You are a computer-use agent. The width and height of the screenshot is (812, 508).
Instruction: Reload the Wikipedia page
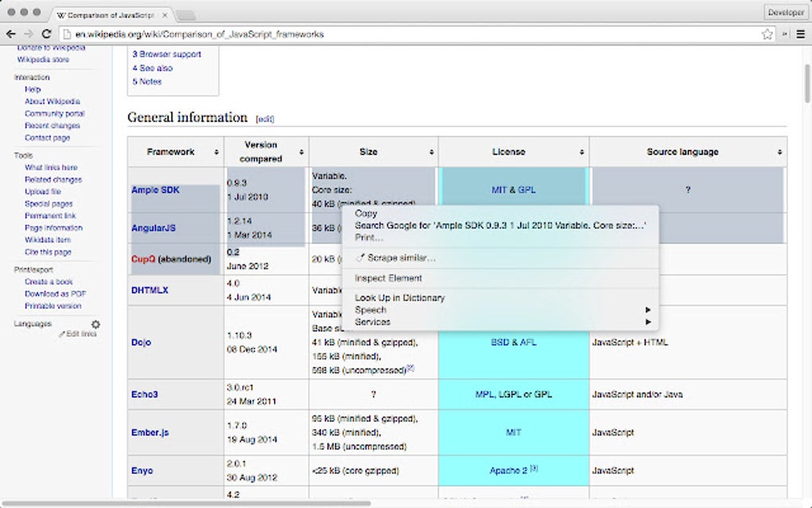coord(48,34)
